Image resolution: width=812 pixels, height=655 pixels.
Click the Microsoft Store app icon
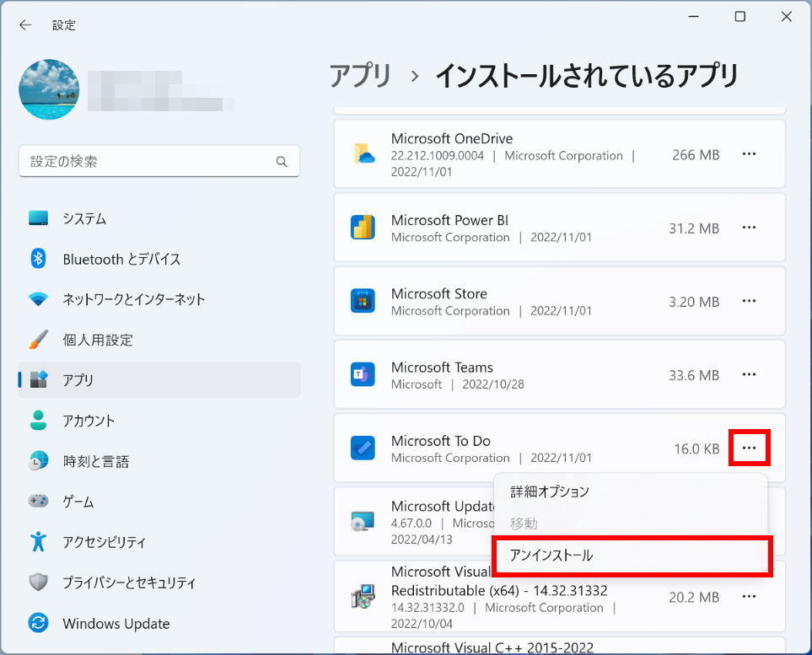point(363,301)
